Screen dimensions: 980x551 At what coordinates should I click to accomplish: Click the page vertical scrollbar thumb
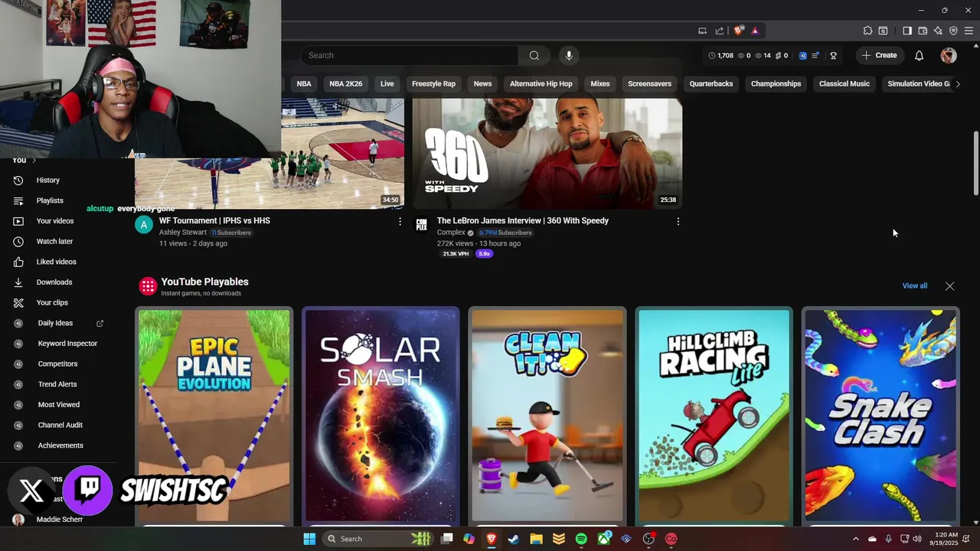[975, 164]
